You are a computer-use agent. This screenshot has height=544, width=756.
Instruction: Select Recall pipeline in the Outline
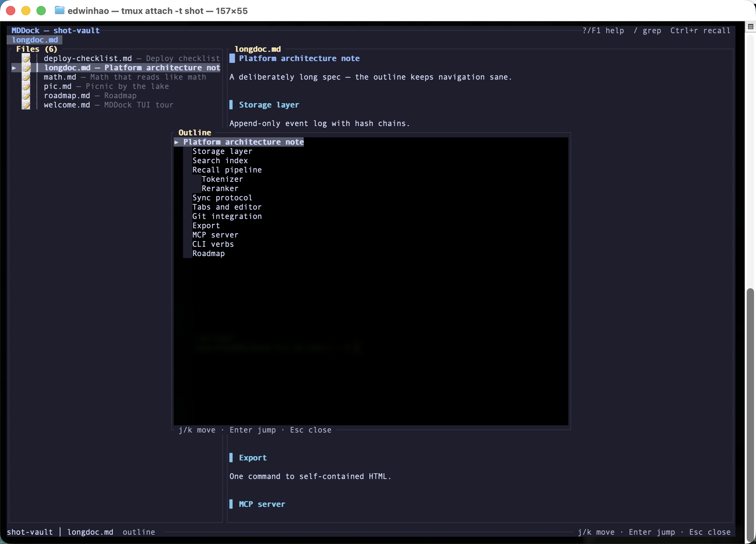click(227, 170)
